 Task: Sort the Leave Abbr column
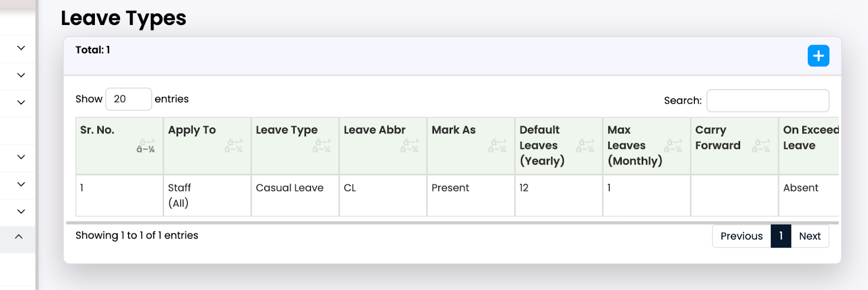(410, 146)
